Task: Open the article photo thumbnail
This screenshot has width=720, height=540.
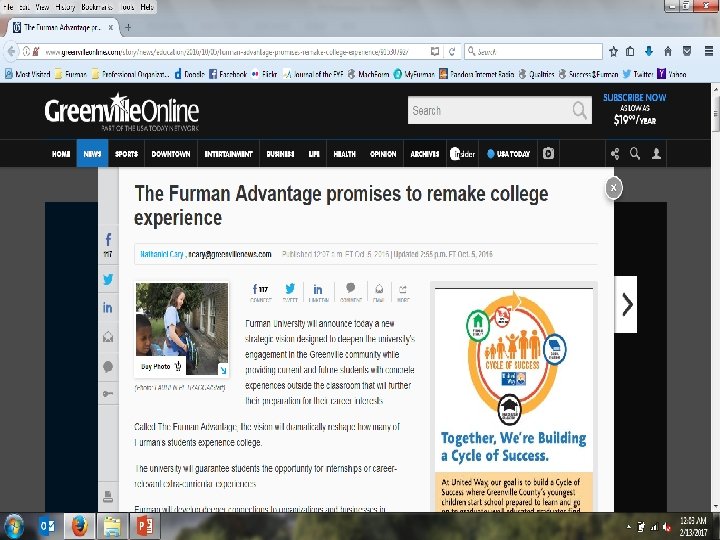Action: click(x=182, y=329)
